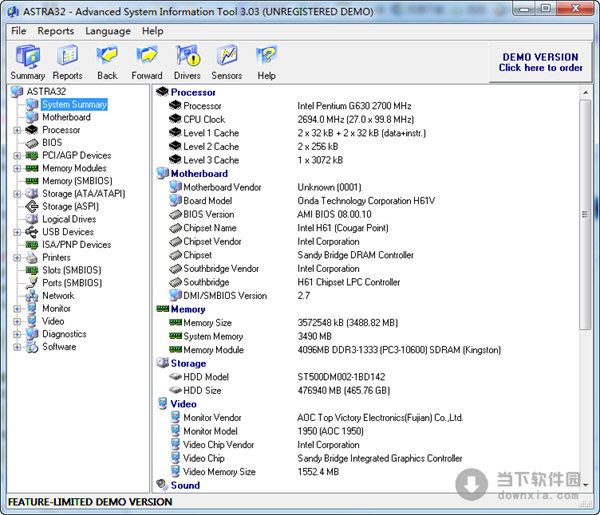Click the DMI/SMBIOS Version row label
The image size is (600, 515).
tap(225, 295)
